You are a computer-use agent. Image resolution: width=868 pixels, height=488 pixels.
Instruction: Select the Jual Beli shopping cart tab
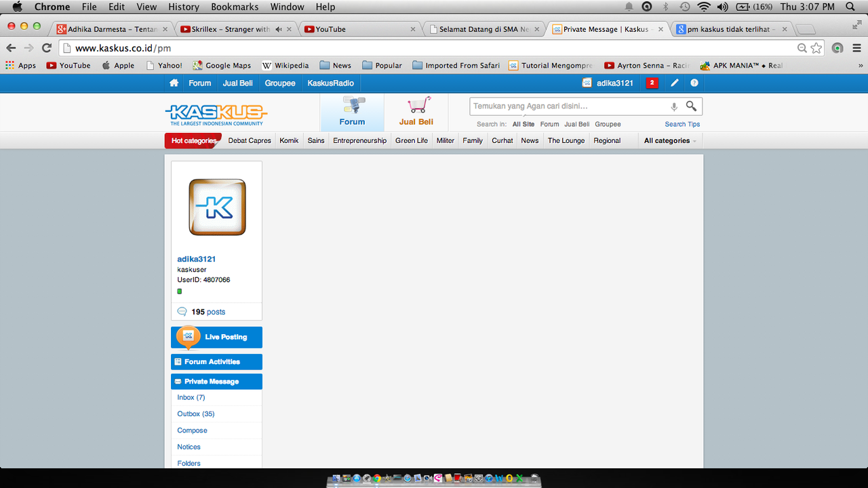pos(416,113)
